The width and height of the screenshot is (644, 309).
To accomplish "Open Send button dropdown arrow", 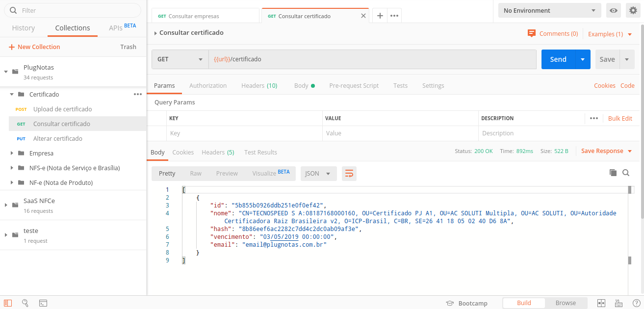I will pos(582,59).
